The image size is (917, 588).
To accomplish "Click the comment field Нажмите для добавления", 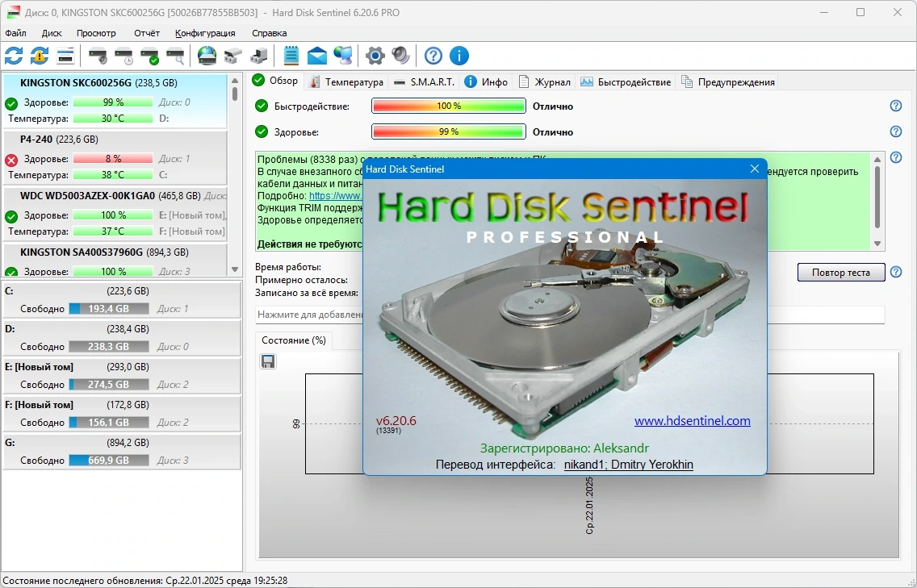I will [570, 315].
